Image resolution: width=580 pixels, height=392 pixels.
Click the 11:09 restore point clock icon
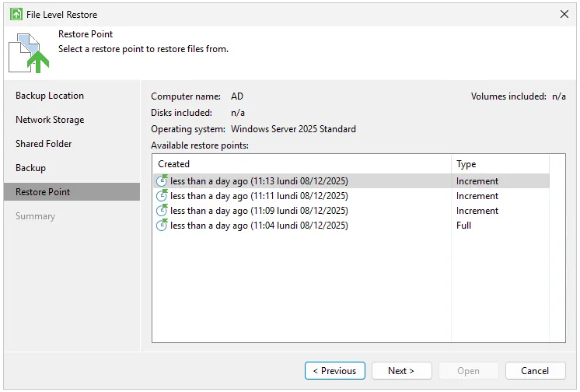pos(162,211)
